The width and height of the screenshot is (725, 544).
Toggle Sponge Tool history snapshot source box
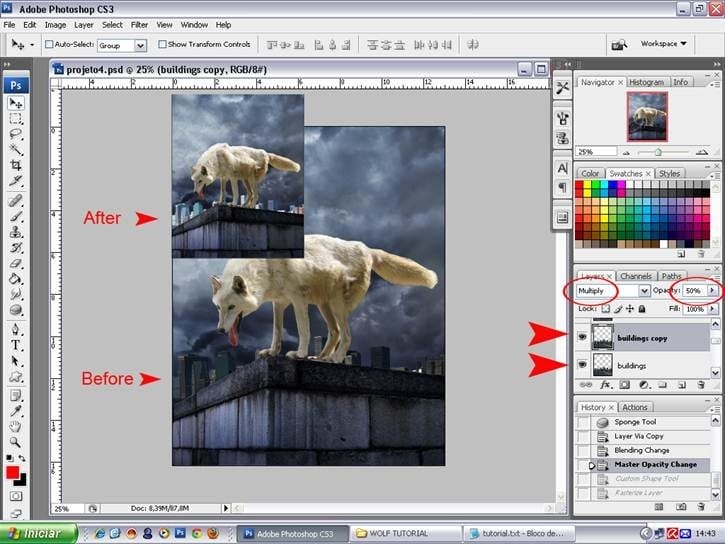[584, 422]
